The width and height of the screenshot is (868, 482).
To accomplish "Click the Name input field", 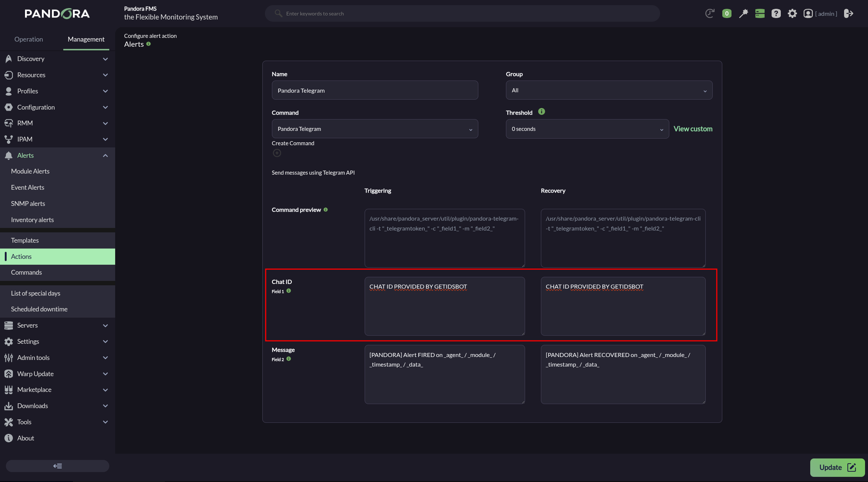I will [375, 90].
